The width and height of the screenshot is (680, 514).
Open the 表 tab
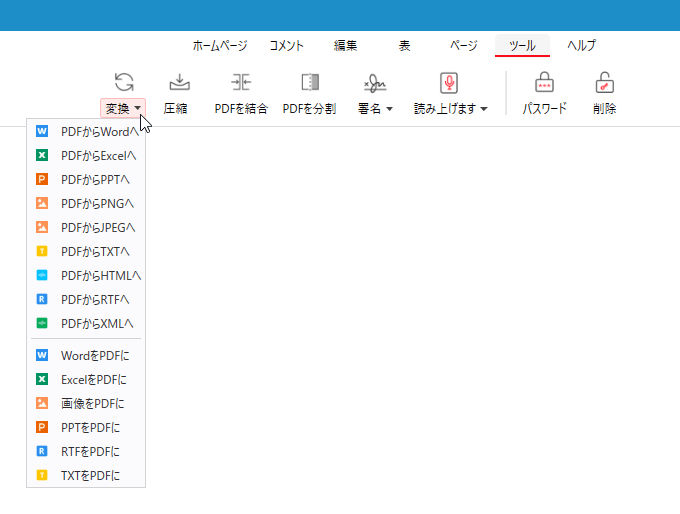pyautogui.click(x=405, y=46)
